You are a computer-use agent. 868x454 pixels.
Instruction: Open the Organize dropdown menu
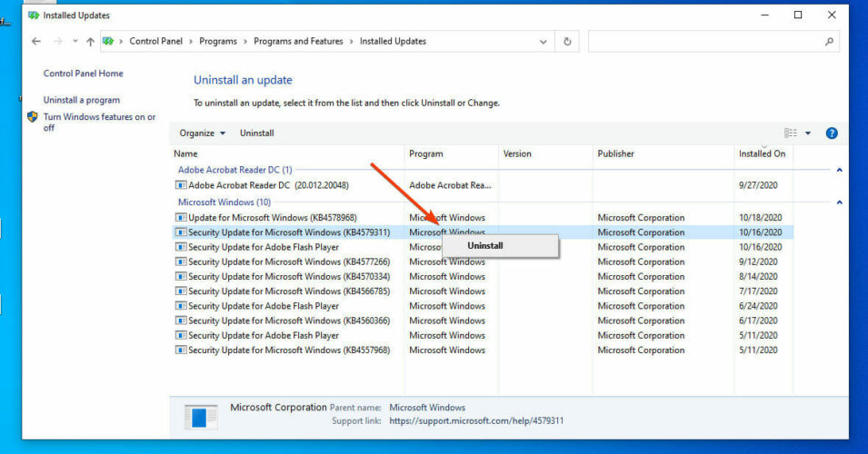(x=202, y=133)
